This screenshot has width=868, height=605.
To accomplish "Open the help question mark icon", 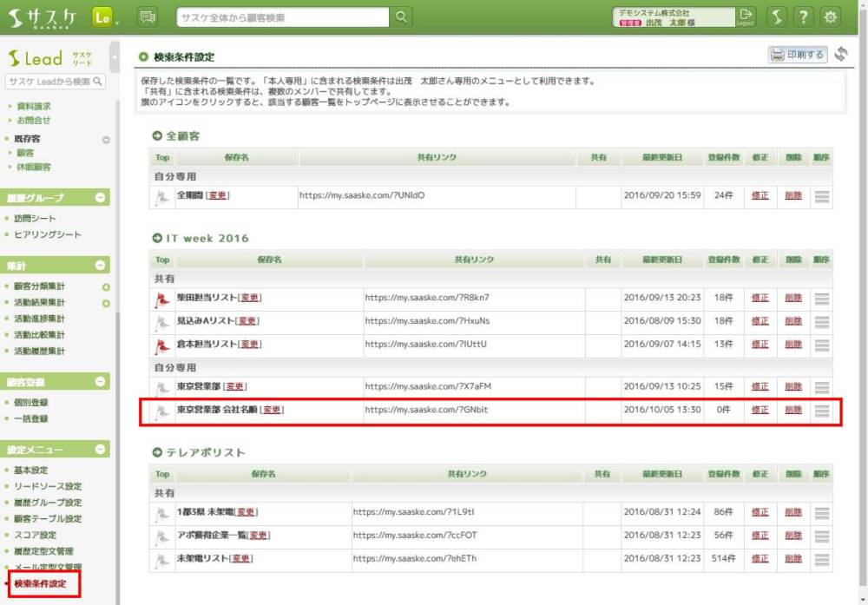I will coord(805,17).
